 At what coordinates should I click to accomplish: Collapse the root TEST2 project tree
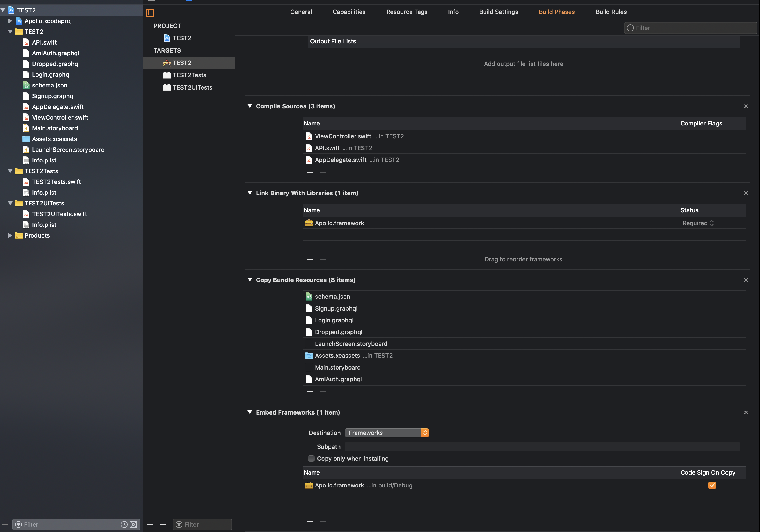click(x=3, y=10)
